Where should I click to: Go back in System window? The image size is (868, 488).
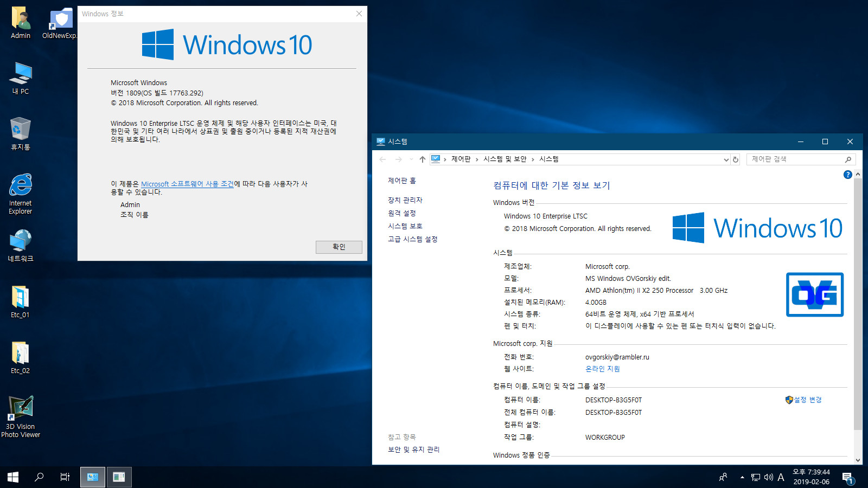coord(383,159)
